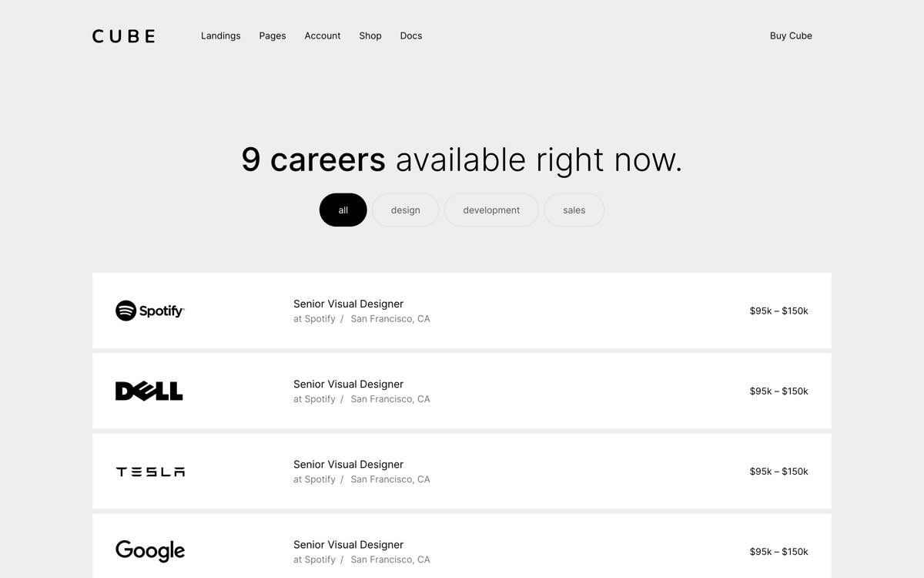Open the Docs menu
The height and width of the screenshot is (578, 924).
pyautogui.click(x=410, y=35)
